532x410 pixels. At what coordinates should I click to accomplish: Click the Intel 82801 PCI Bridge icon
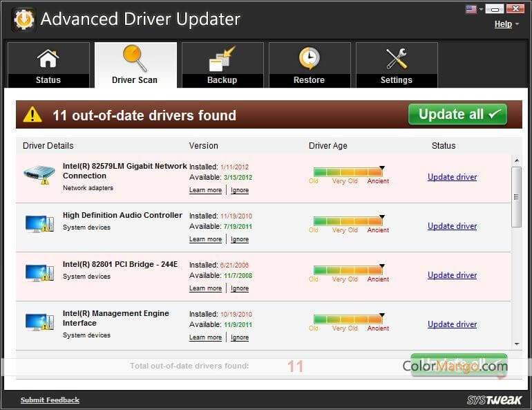(x=39, y=273)
